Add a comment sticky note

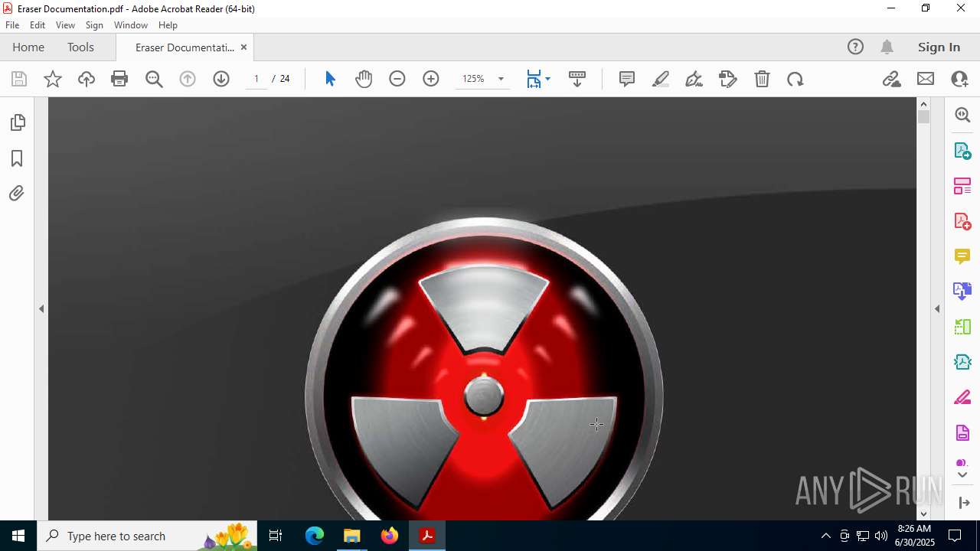[x=627, y=79]
